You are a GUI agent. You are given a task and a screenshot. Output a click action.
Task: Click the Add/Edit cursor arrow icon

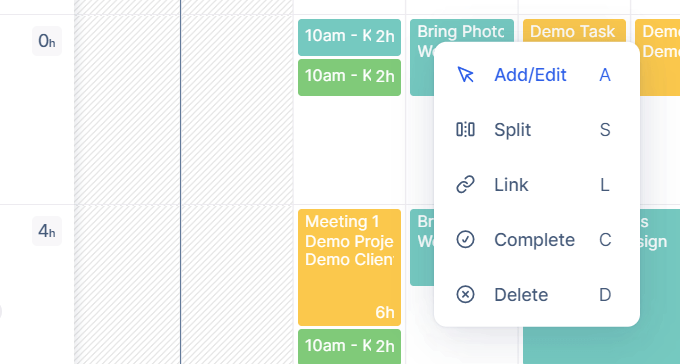pyautogui.click(x=465, y=75)
